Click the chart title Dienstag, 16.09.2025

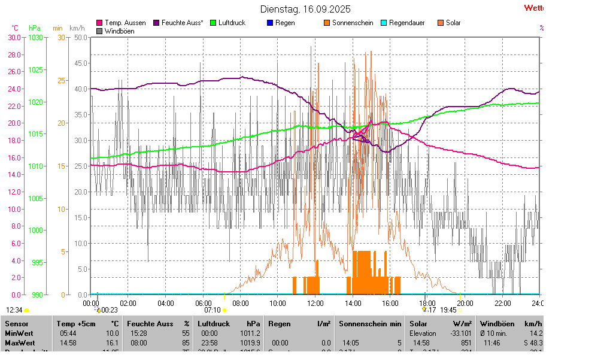point(305,9)
